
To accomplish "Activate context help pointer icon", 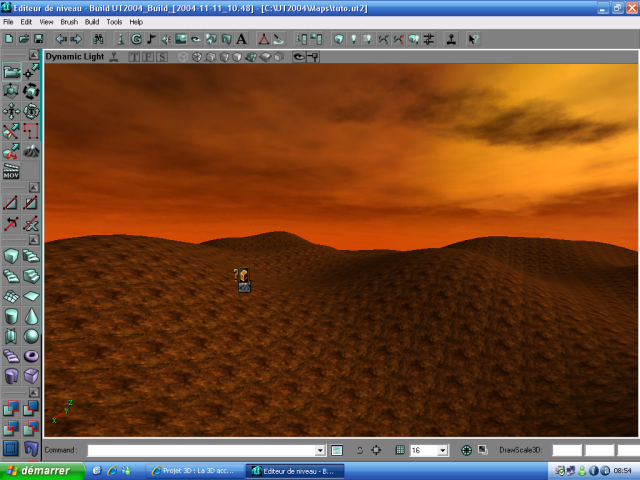I will click(473, 39).
